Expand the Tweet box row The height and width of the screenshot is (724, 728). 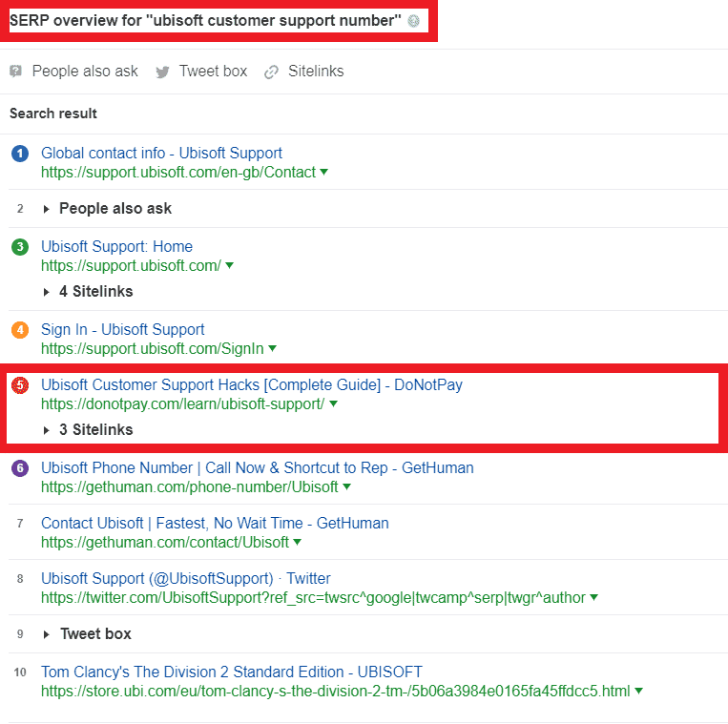pyautogui.click(x=46, y=634)
